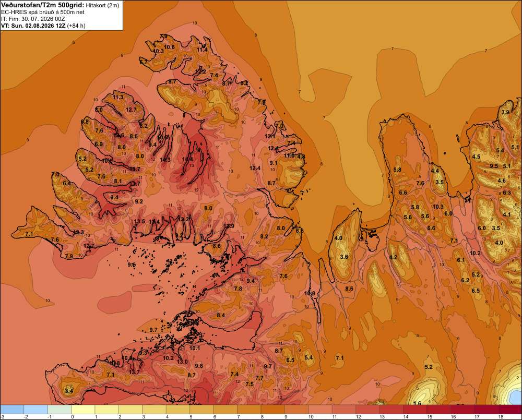This screenshot has height=420, width=522.
Task: Click the 4.2 temperature point label
Action: coord(393,257)
